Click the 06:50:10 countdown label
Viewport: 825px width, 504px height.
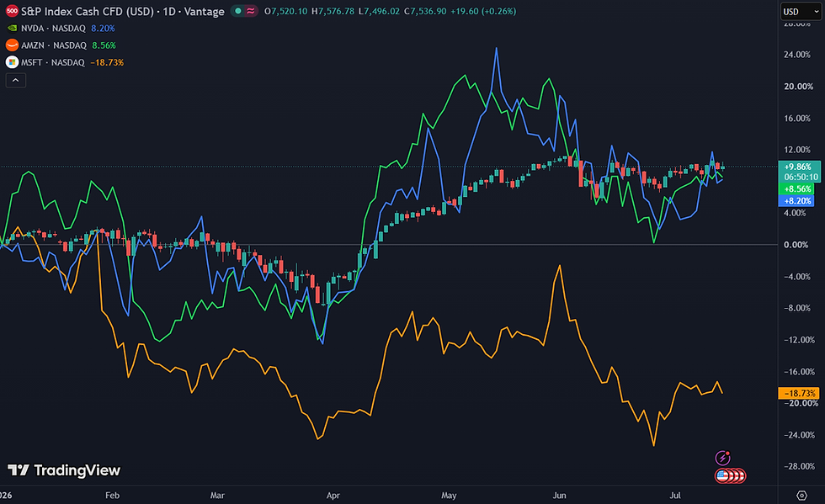pyautogui.click(x=799, y=178)
